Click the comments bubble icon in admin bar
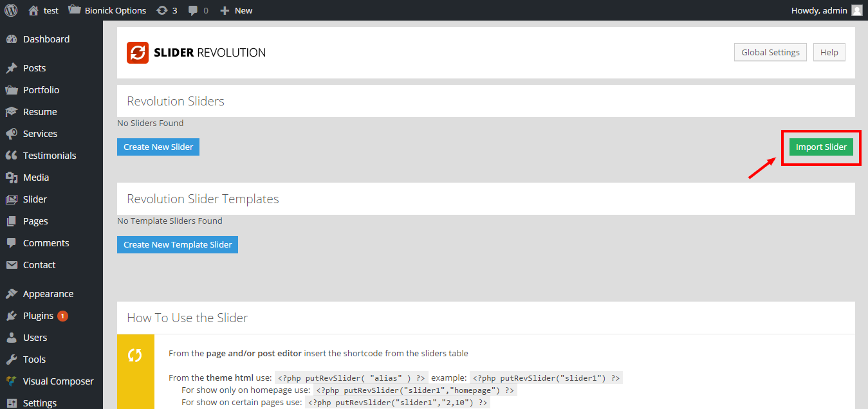The height and width of the screenshot is (409, 868). point(193,10)
